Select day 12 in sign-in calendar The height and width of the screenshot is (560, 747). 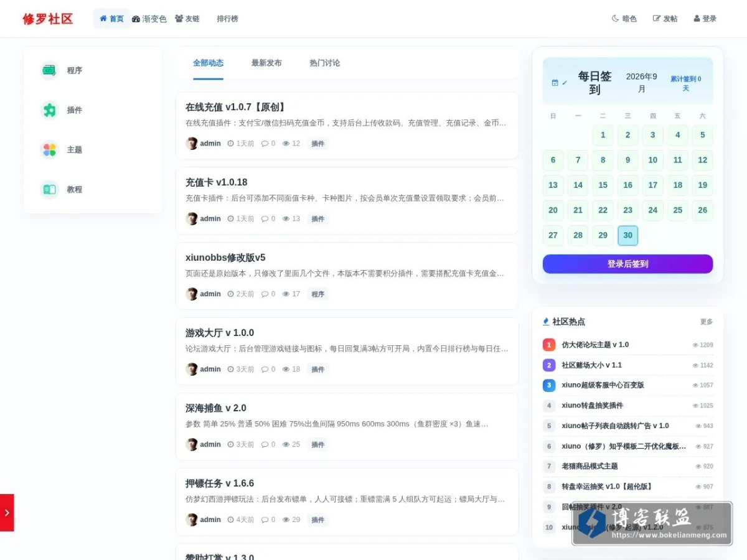click(702, 160)
